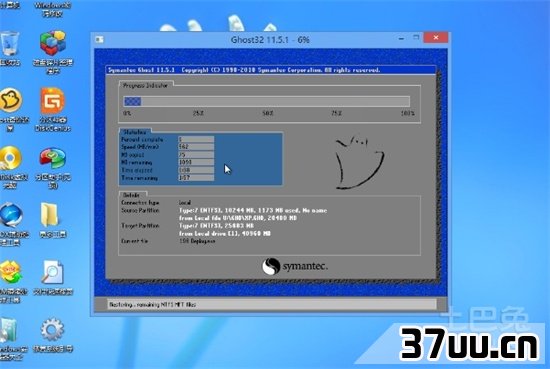This screenshot has height=369, width=550.
Task: Click the Symantec logo in Ghost window
Action: tap(295, 266)
